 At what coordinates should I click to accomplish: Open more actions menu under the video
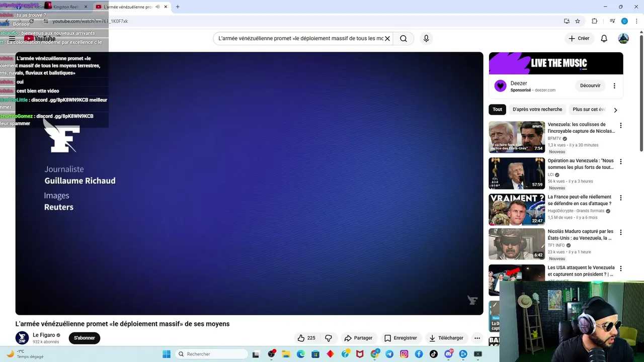(x=477, y=338)
